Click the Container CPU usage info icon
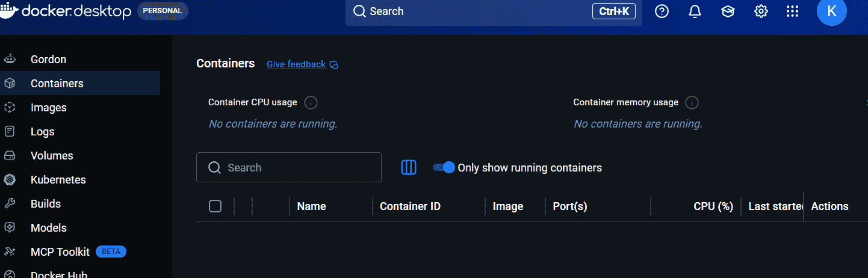Viewport: 868px width, 278px height. click(311, 102)
